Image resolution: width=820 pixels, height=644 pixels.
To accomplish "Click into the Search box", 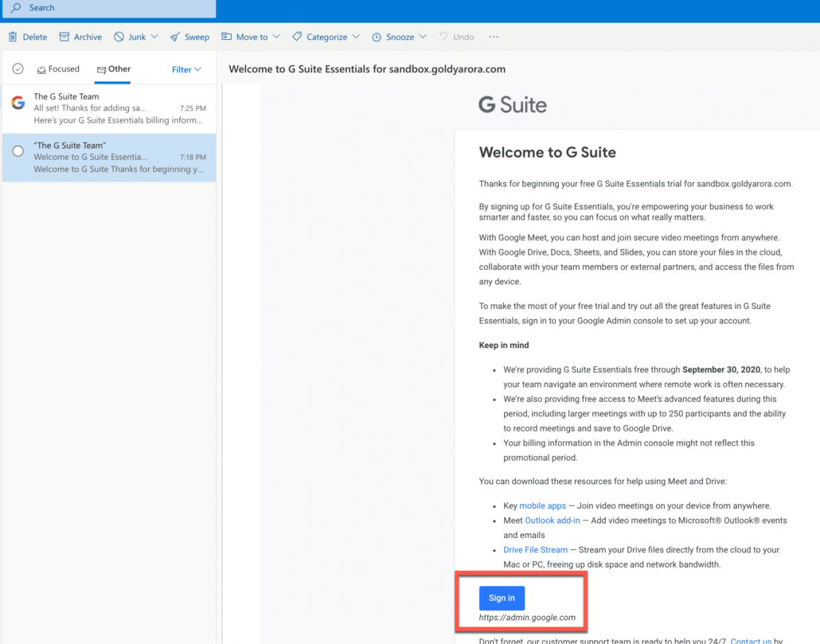I will point(109,9).
